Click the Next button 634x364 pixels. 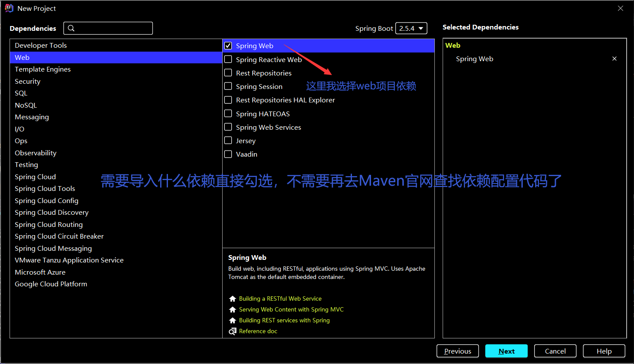tap(506, 351)
